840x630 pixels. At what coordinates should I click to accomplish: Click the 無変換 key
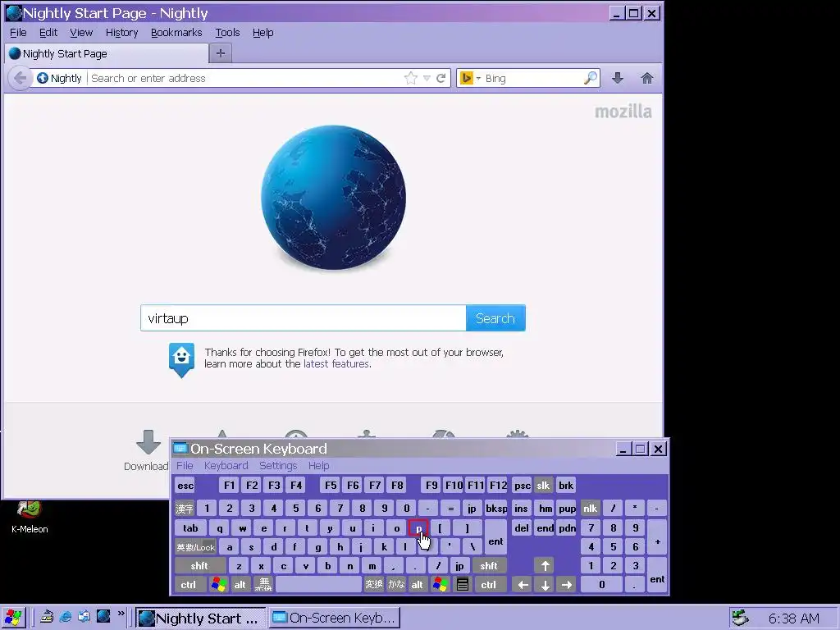coord(262,584)
